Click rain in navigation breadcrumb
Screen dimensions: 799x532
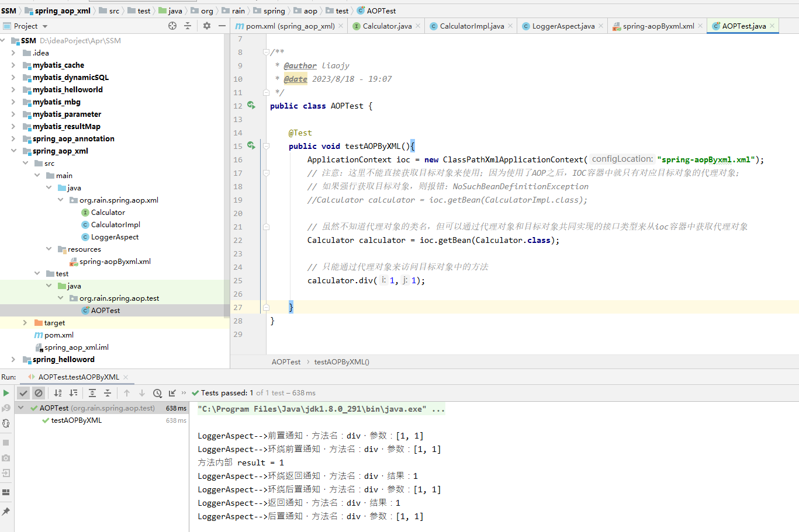pos(233,11)
